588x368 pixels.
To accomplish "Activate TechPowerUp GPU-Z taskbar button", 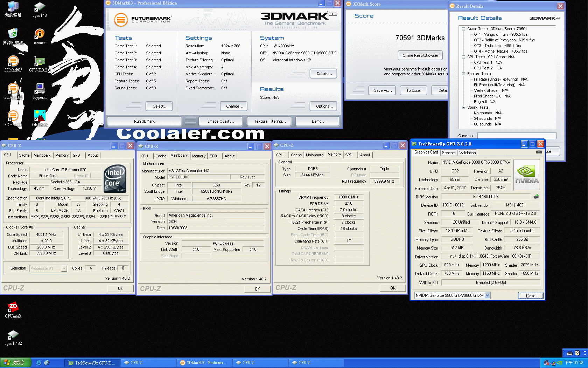I will click(93, 363).
